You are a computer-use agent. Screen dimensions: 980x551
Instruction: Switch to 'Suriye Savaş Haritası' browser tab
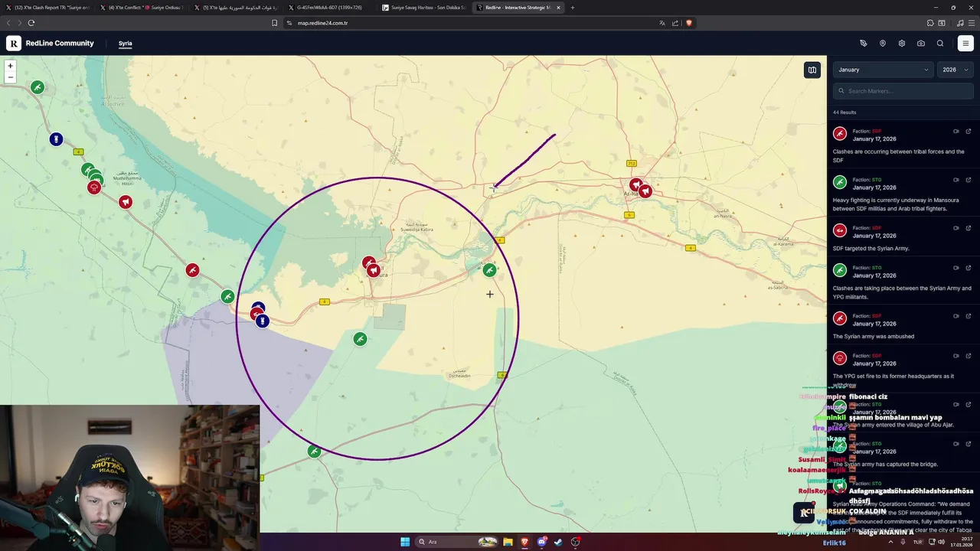pos(423,8)
